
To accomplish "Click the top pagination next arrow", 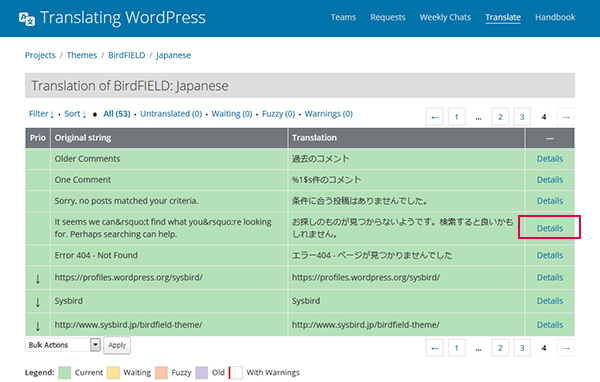I will pos(566,117).
